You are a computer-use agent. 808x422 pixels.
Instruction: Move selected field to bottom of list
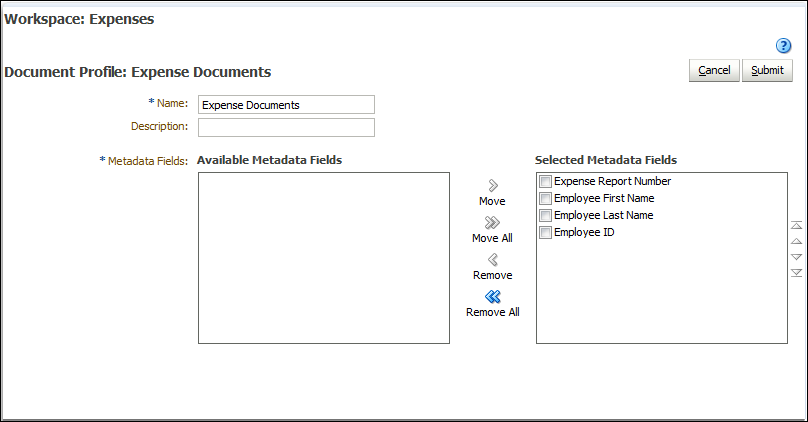(x=796, y=273)
